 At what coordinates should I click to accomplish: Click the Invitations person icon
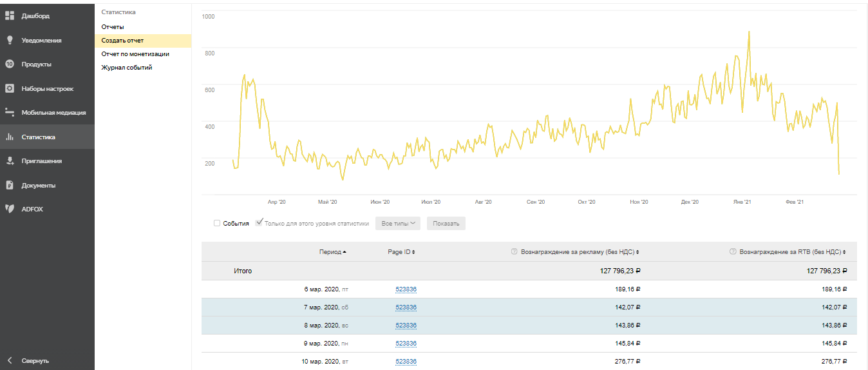tap(10, 161)
